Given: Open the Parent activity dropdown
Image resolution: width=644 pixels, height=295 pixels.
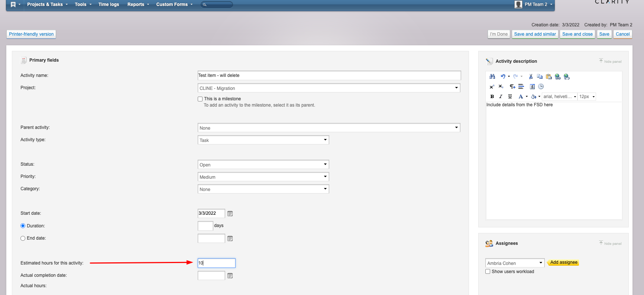Looking at the screenshot, I should pos(329,128).
